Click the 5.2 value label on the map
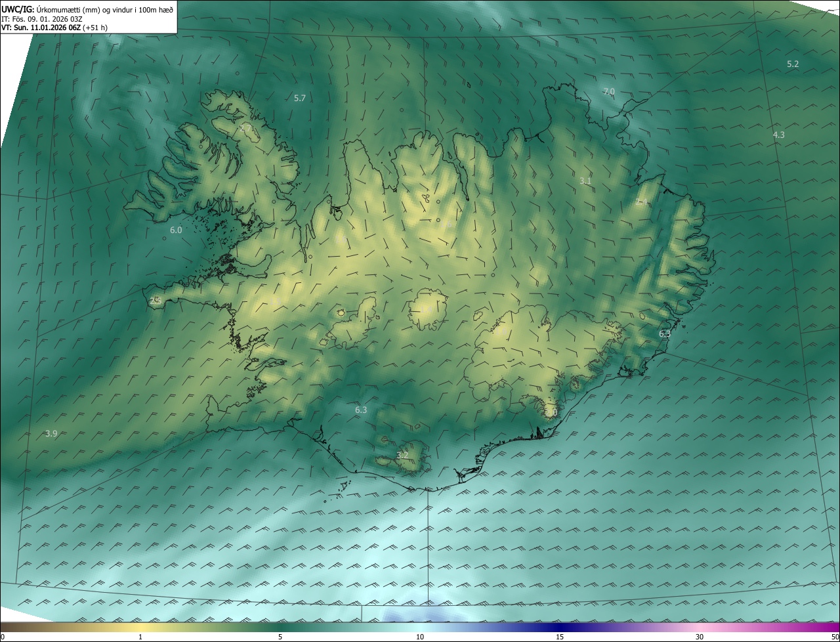 (793, 64)
